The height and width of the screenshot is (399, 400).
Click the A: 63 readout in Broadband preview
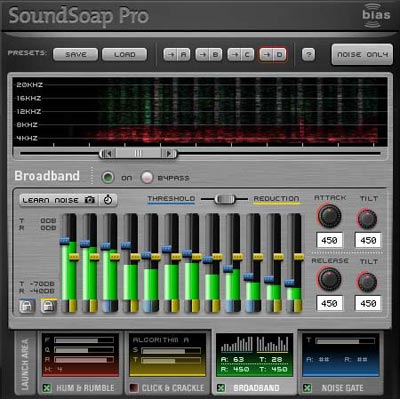tap(233, 359)
